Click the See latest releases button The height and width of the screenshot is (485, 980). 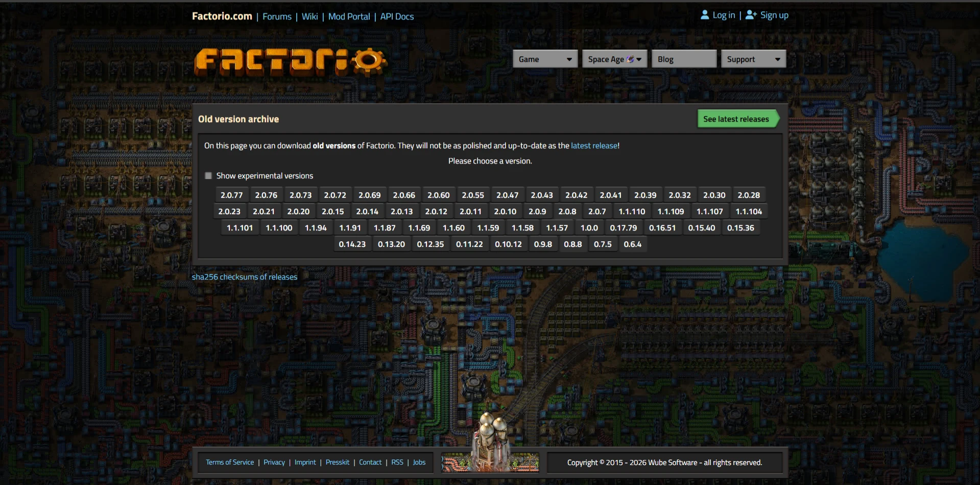738,119
